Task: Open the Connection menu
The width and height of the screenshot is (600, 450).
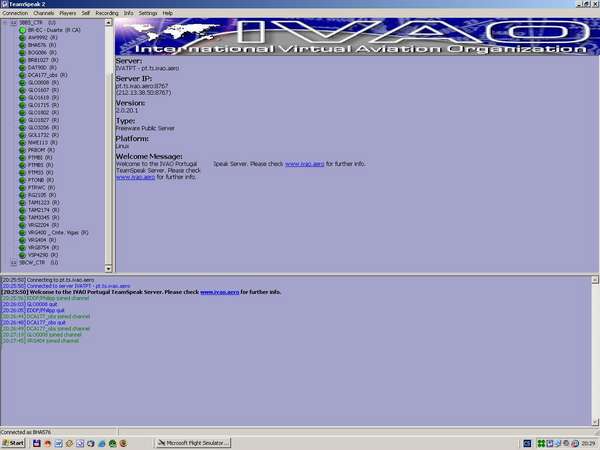Action: point(15,13)
